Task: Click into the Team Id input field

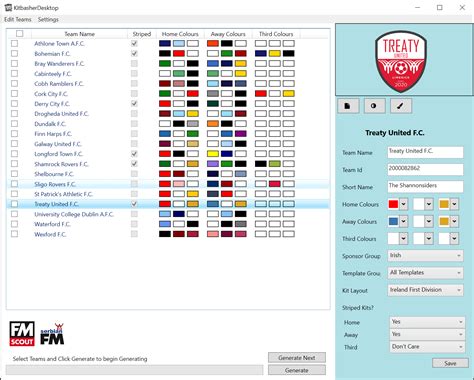Action: (425, 169)
